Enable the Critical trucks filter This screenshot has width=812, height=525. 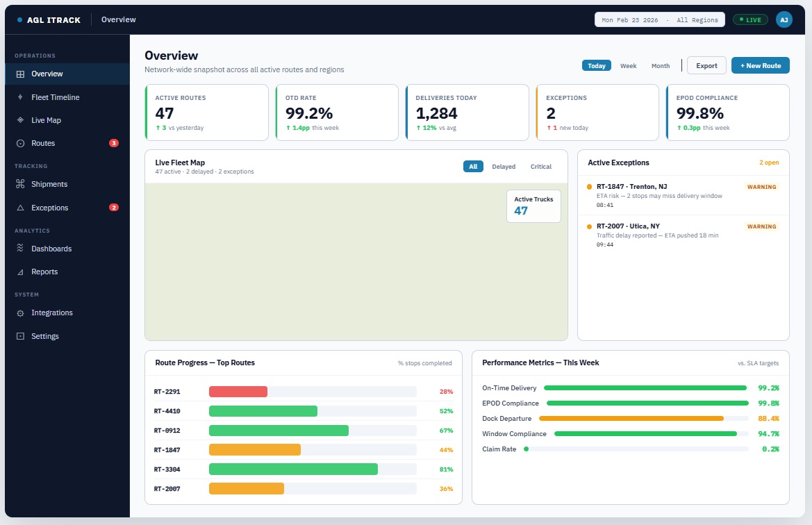[540, 167]
